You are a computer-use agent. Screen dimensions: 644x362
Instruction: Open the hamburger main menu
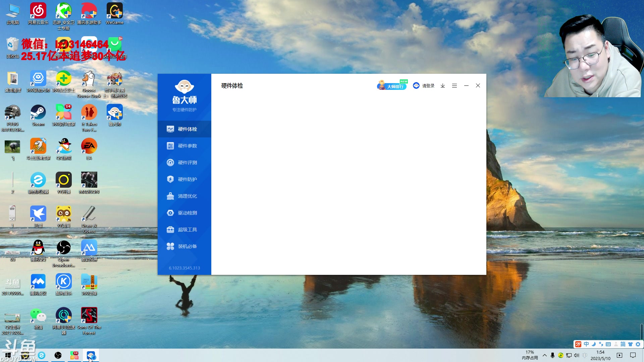tap(454, 86)
